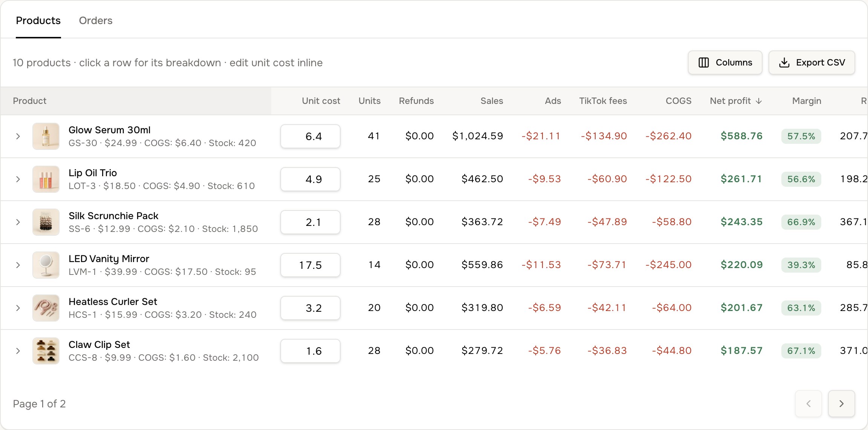Image resolution: width=868 pixels, height=430 pixels.
Task: Sort by Net profit column
Action: click(x=736, y=101)
